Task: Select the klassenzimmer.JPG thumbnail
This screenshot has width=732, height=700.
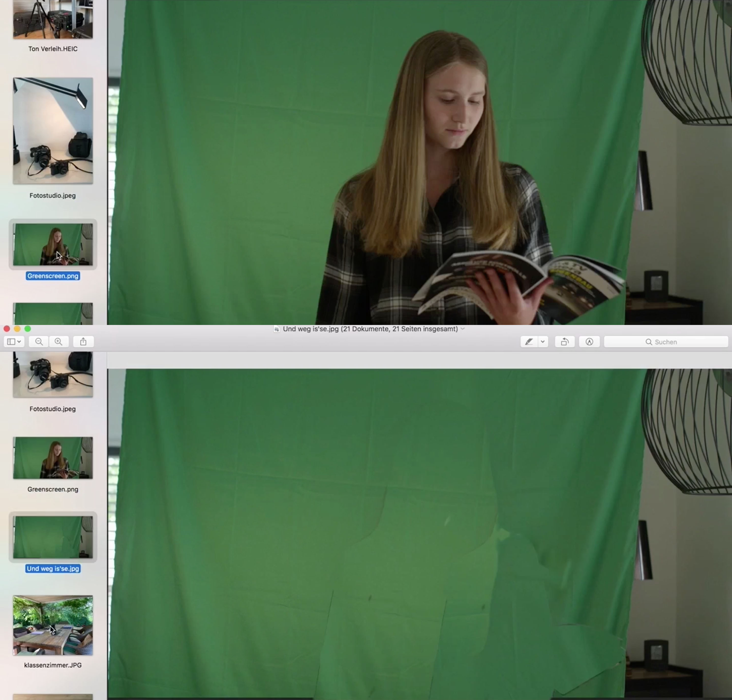Action: coord(53,625)
